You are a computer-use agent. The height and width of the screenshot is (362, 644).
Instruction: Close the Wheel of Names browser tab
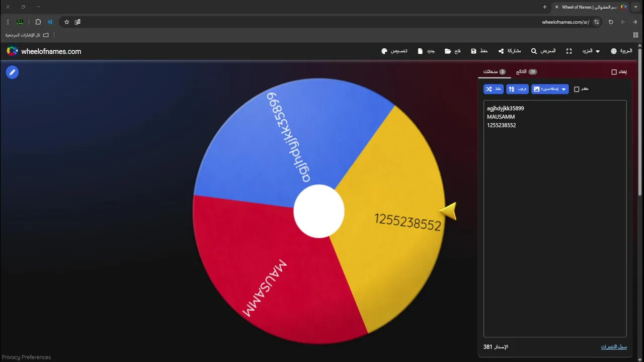click(556, 7)
